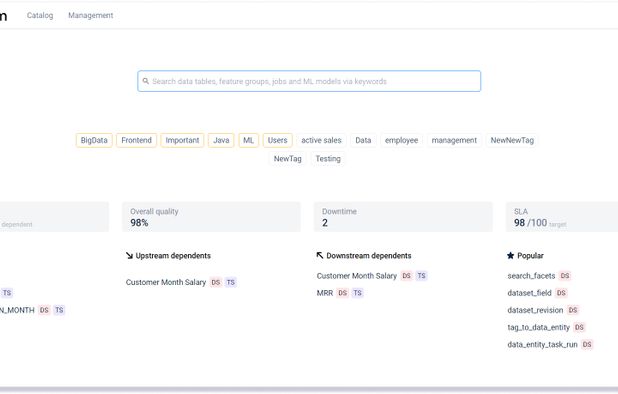
Task: Click DS badge beside tag_to_data_entity
Action: [579, 327]
